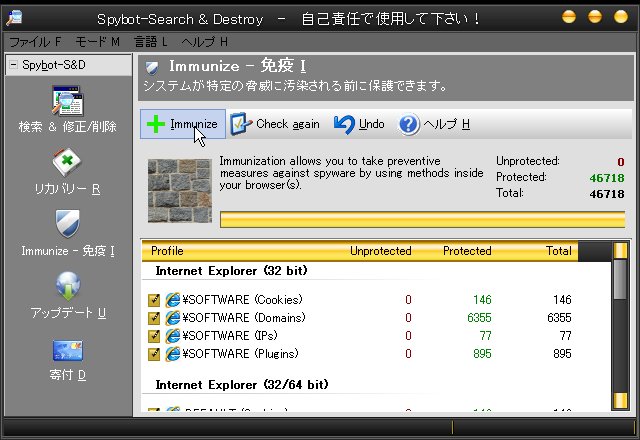Click the protected value 6355 in Domains row
The image size is (640, 440).
[479, 318]
